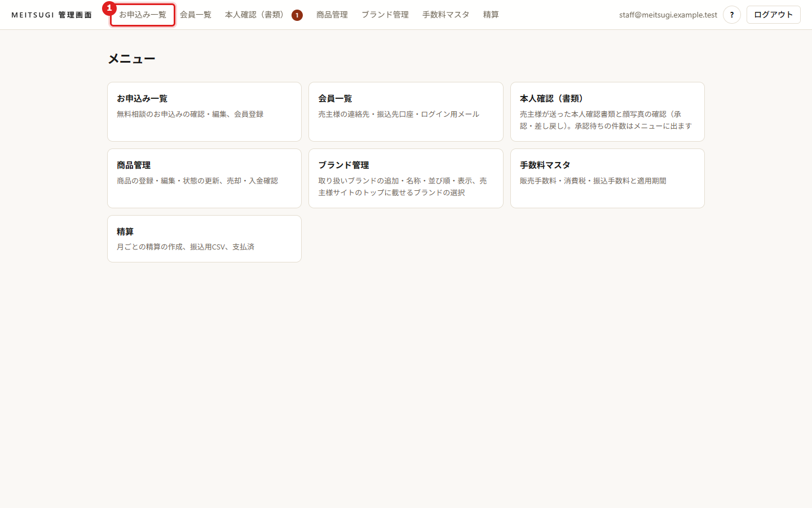Click description 月ごとの精算の作成、振込用CSV、支払済
812x508 pixels.
[x=186, y=247]
